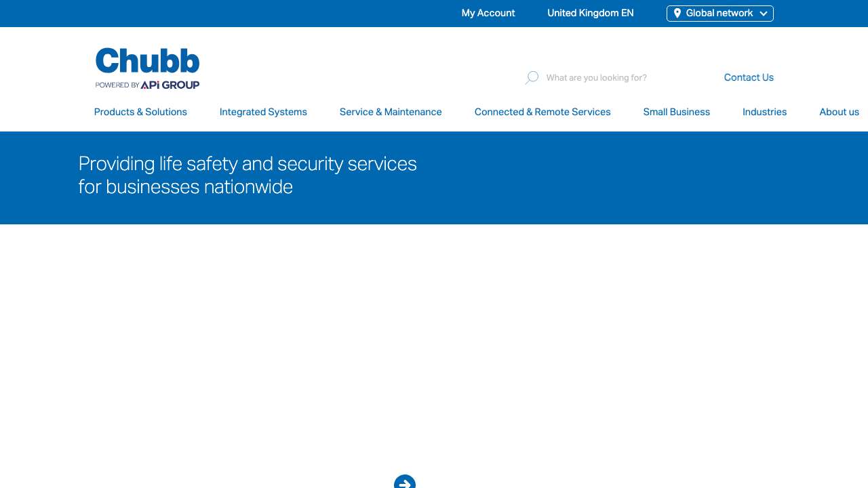The image size is (868, 488).
Task: Click the APi Group logo under Chubb
Action: coord(170,85)
